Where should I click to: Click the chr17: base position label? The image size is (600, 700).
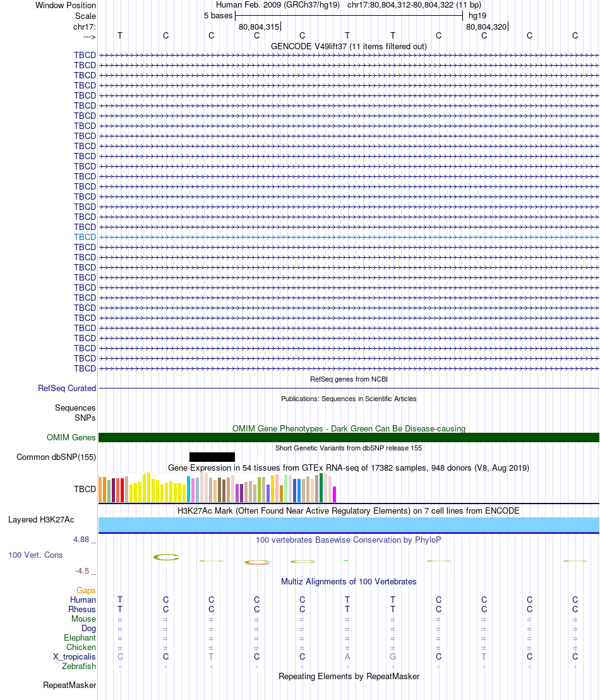coord(85,27)
